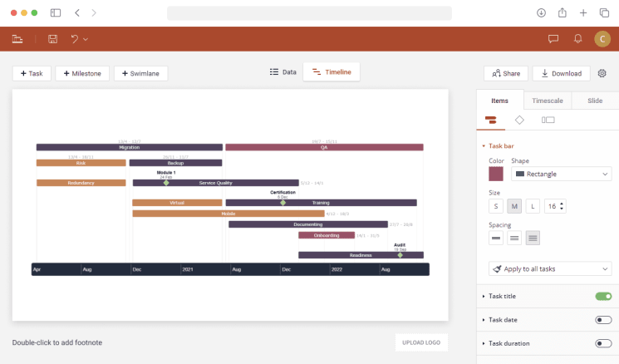The width and height of the screenshot is (619, 364).
Task: Click the undo arrow icon
Action: coord(75,39)
